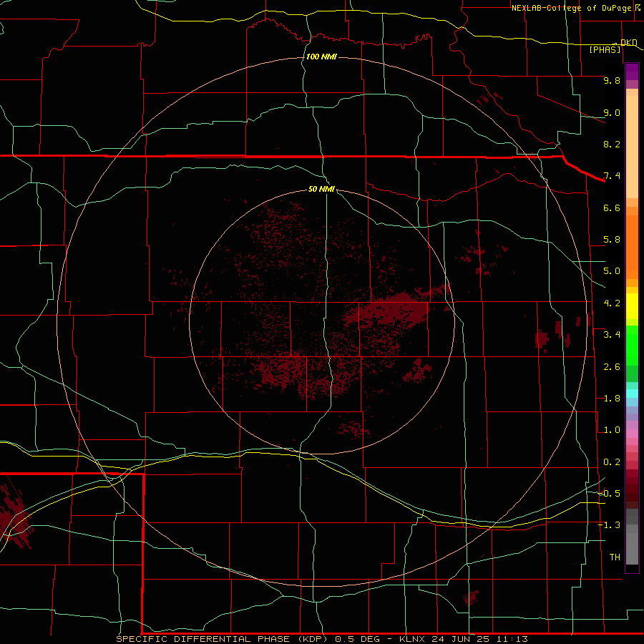Click the yellow segment of the color bar
Viewport: 644px width, 644px height.
632,306
